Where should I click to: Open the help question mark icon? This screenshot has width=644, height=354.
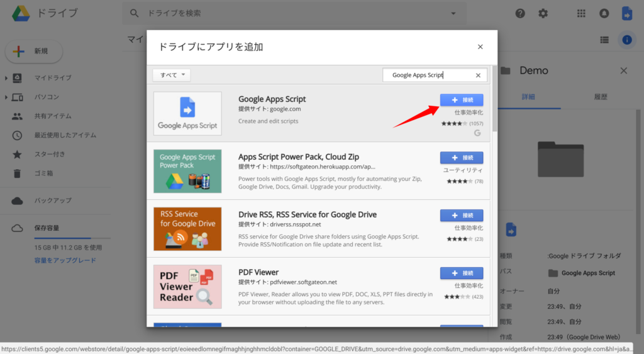[x=520, y=13]
